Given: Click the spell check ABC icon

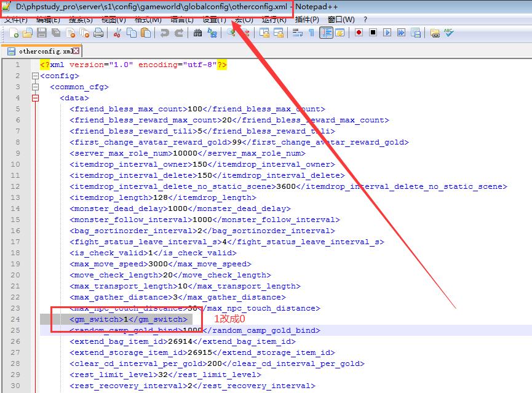Looking at the screenshot, I should point(449,33).
